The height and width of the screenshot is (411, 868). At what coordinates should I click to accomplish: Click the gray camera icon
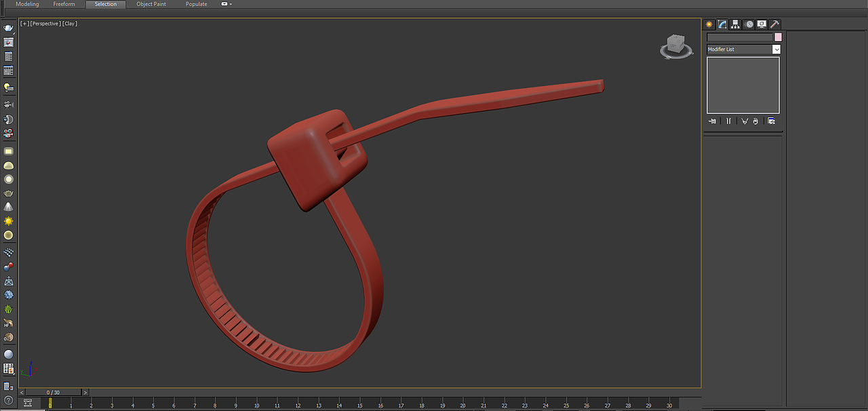[8, 104]
